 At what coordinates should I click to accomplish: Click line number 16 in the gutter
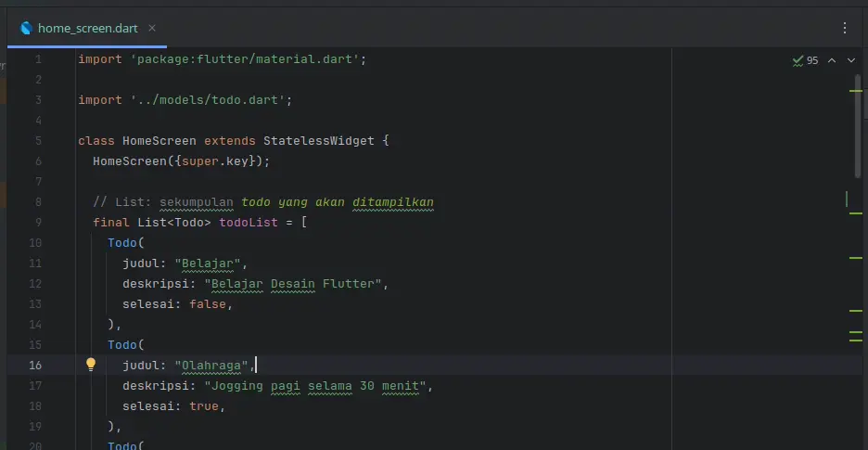pos(35,366)
